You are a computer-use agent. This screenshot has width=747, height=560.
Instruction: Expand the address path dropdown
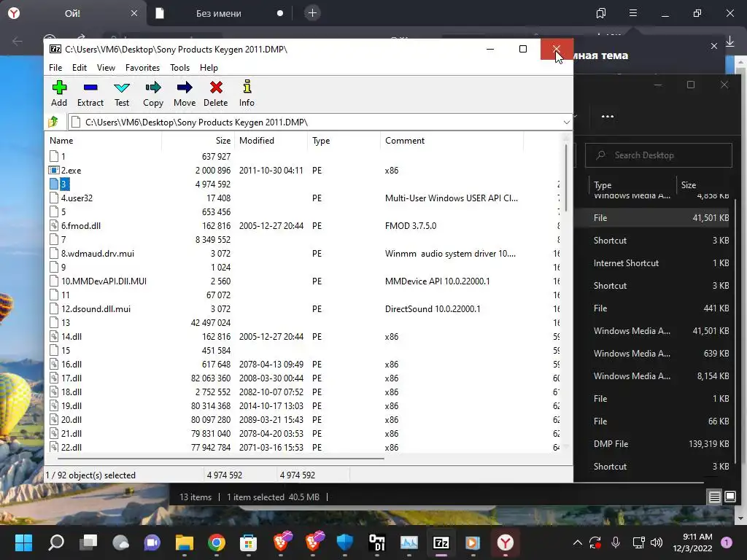[566, 122]
